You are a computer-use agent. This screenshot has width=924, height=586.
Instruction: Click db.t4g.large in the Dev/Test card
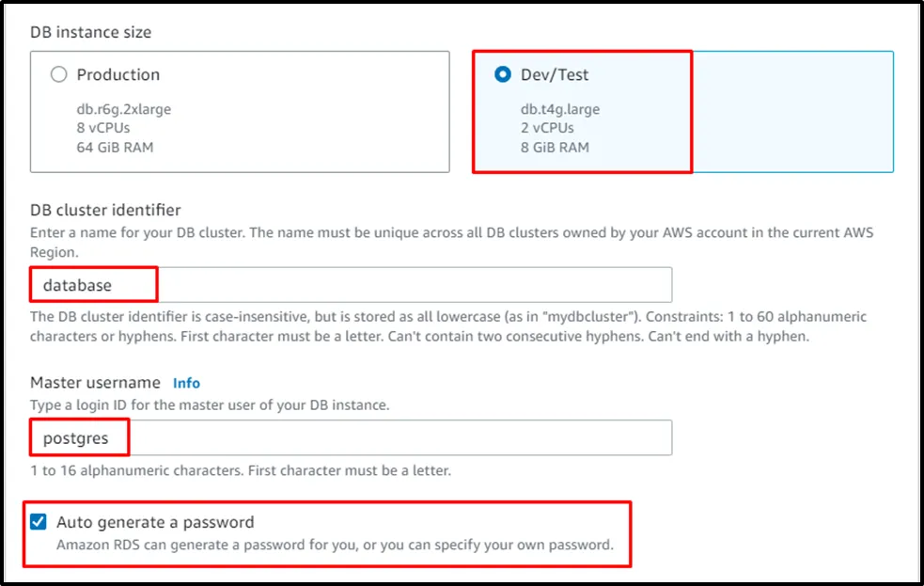(559, 109)
